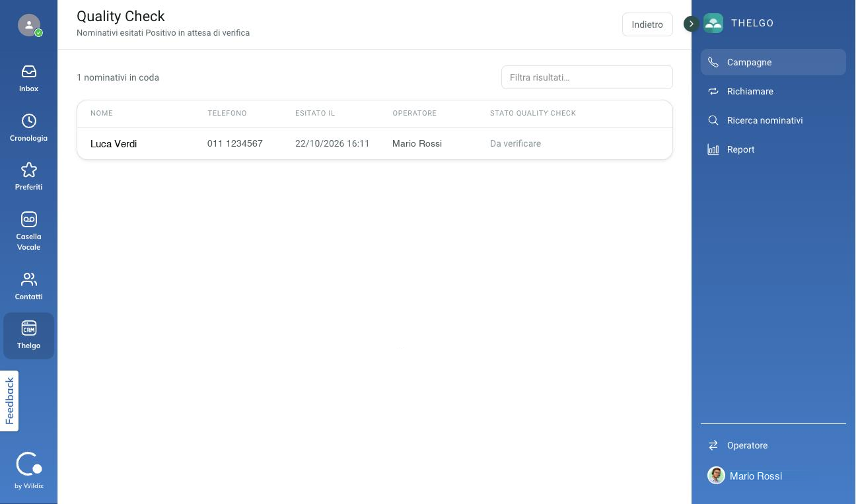
Task: Open the Inbox icon in left sidebar
Action: (28, 71)
